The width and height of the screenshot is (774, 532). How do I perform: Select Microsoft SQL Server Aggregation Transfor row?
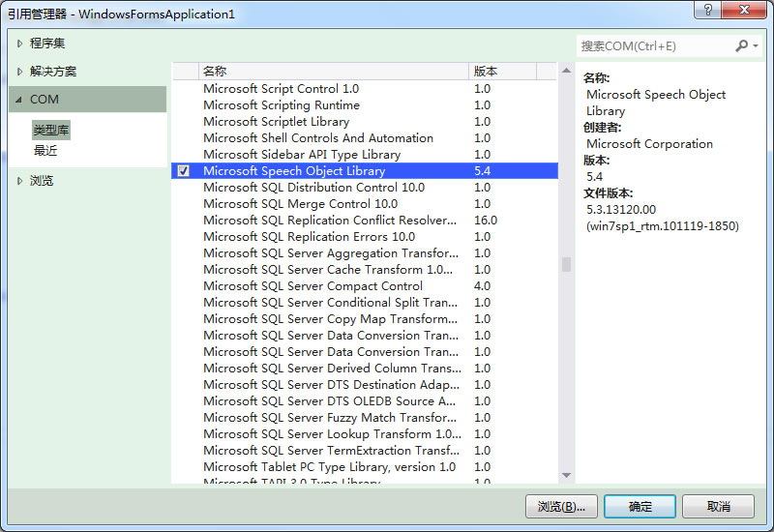pos(365,253)
